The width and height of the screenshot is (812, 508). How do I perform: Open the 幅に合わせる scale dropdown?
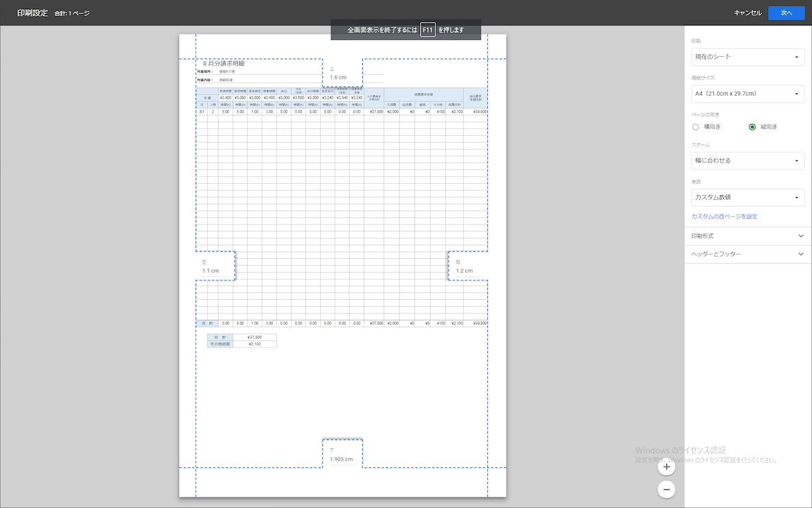pos(747,160)
